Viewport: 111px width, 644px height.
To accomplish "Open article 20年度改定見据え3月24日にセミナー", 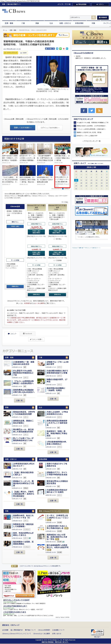I will coord(24,465).
